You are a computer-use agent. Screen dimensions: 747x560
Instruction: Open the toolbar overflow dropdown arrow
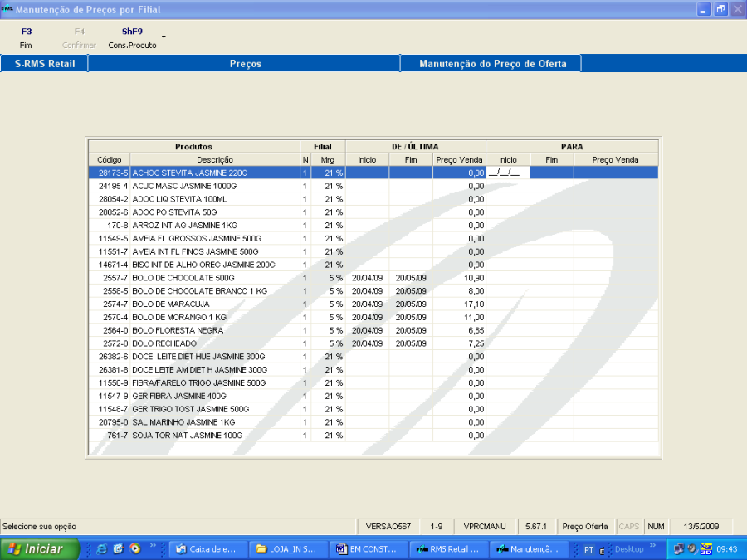point(164,37)
